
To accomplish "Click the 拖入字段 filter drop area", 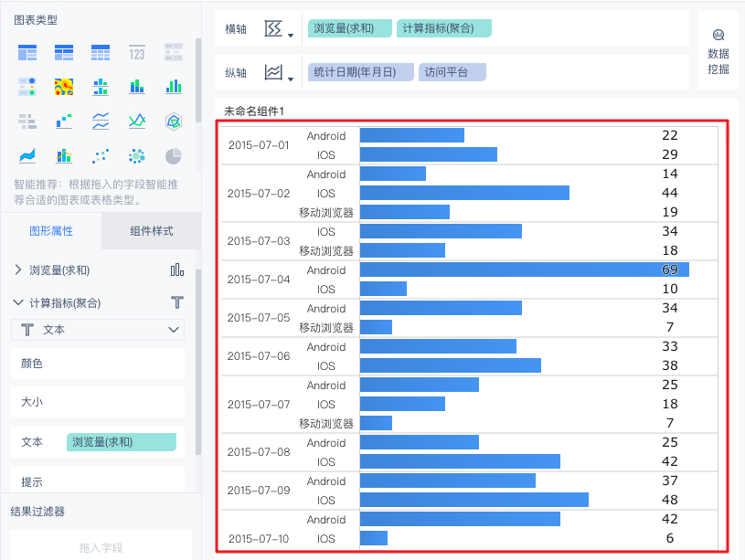I will click(x=101, y=545).
